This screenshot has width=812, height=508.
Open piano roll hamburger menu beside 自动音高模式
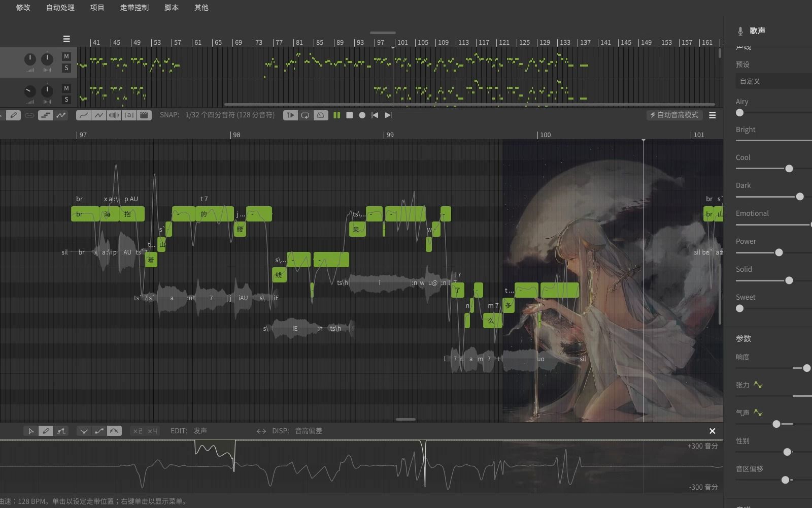point(713,115)
